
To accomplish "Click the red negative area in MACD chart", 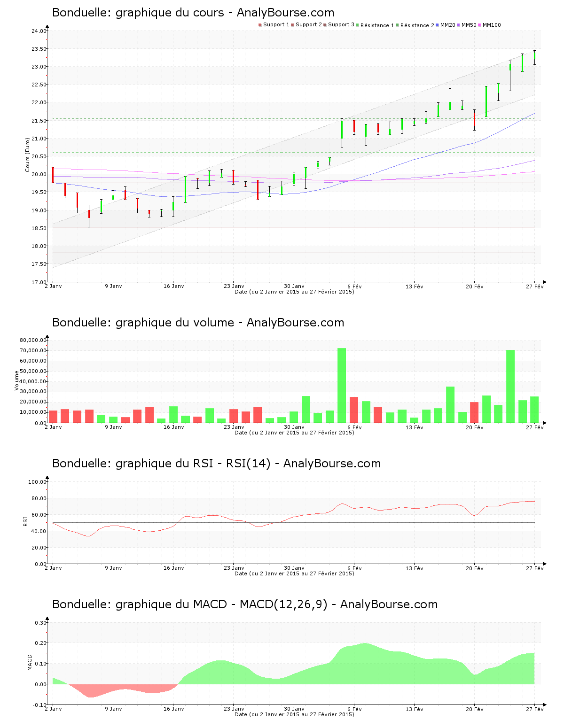I will (89, 691).
